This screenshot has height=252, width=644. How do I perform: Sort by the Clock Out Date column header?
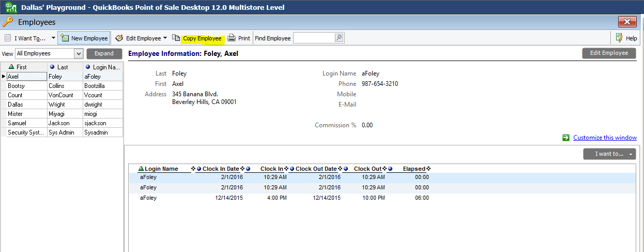(316, 169)
